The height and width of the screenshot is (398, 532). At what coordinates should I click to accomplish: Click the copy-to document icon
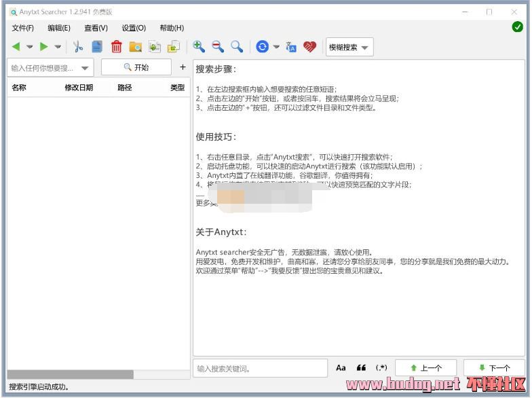[x=155, y=46]
